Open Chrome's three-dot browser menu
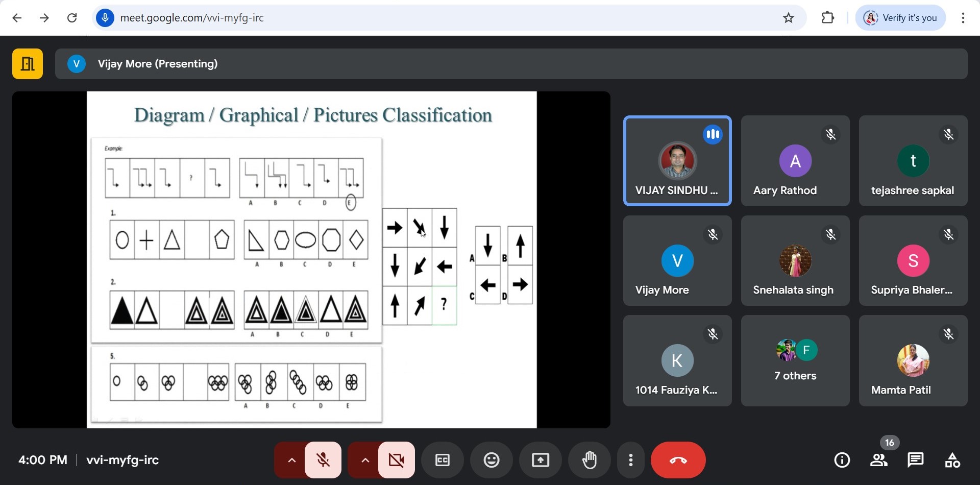Viewport: 980px width, 485px height. 963,18
